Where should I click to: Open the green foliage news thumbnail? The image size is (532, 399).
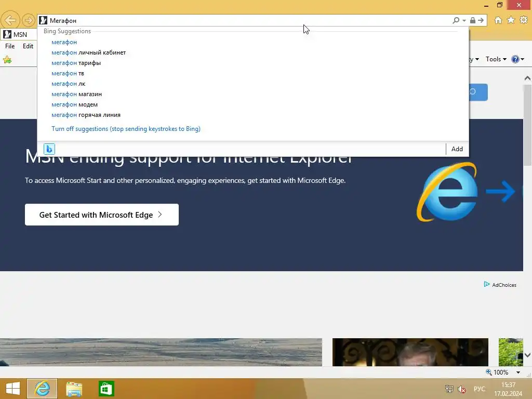[511, 352]
